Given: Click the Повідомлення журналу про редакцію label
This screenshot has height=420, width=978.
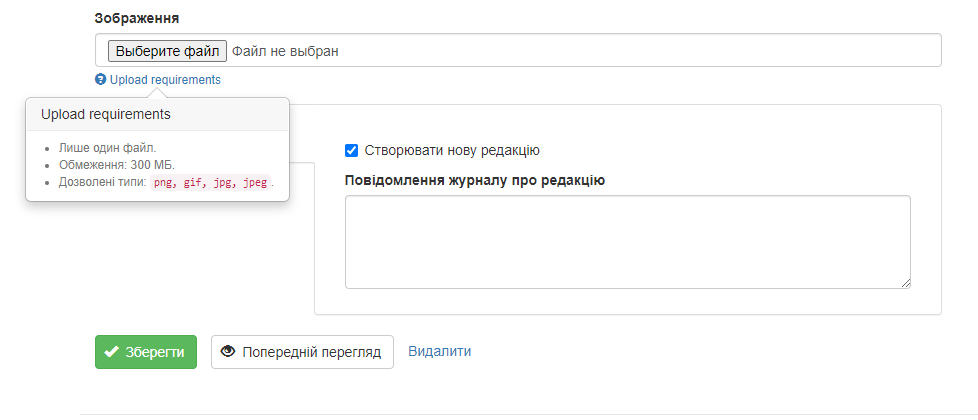Looking at the screenshot, I should [475, 181].
